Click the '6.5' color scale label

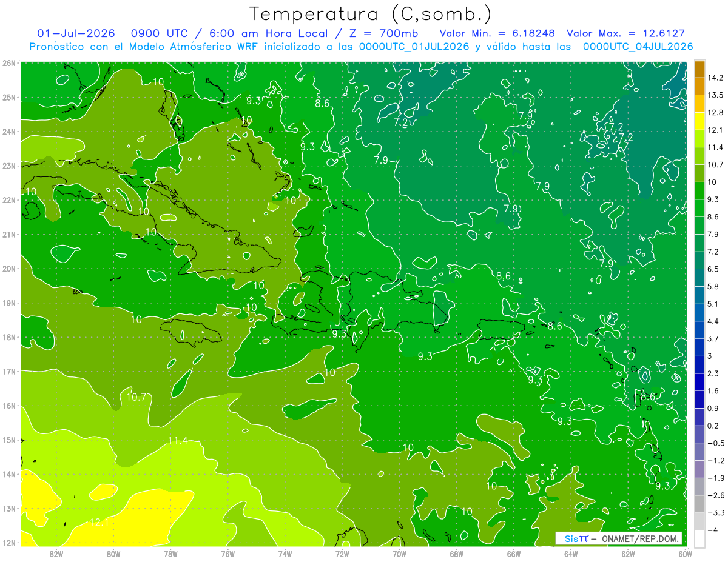713,269
